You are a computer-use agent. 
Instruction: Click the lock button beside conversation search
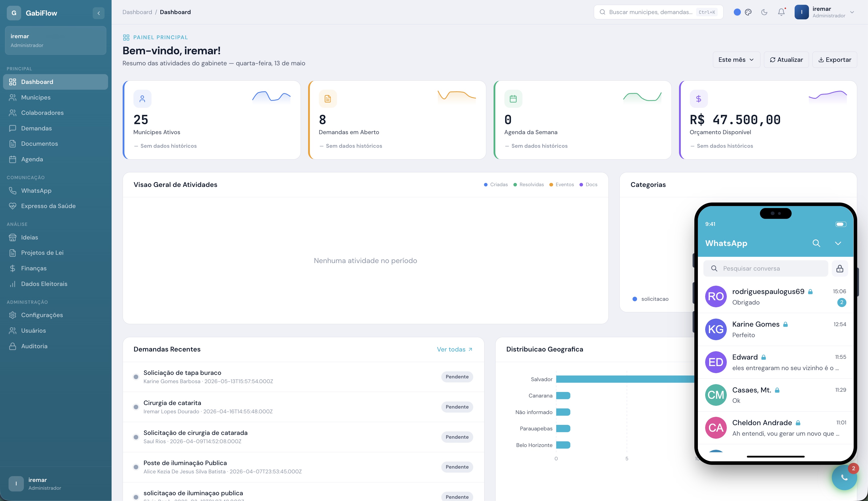(x=839, y=268)
